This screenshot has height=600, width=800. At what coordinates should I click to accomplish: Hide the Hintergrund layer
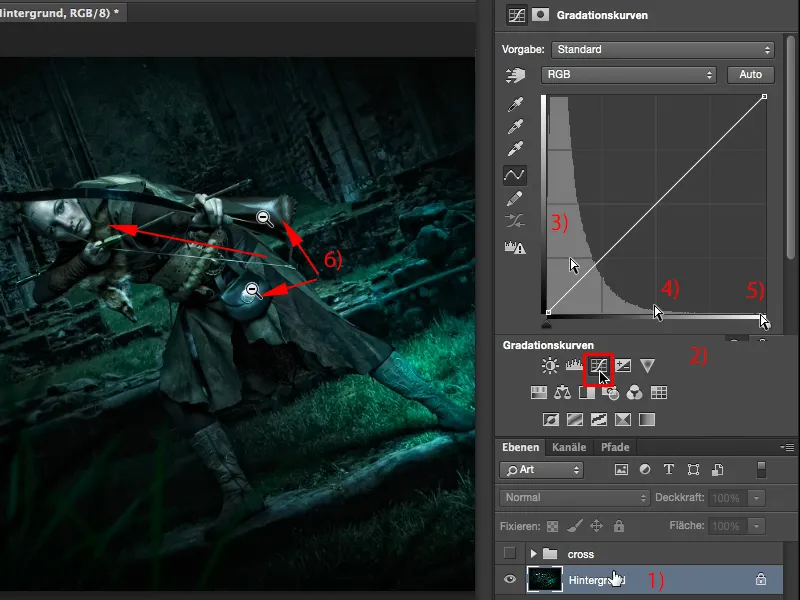pyautogui.click(x=510, y=579)
